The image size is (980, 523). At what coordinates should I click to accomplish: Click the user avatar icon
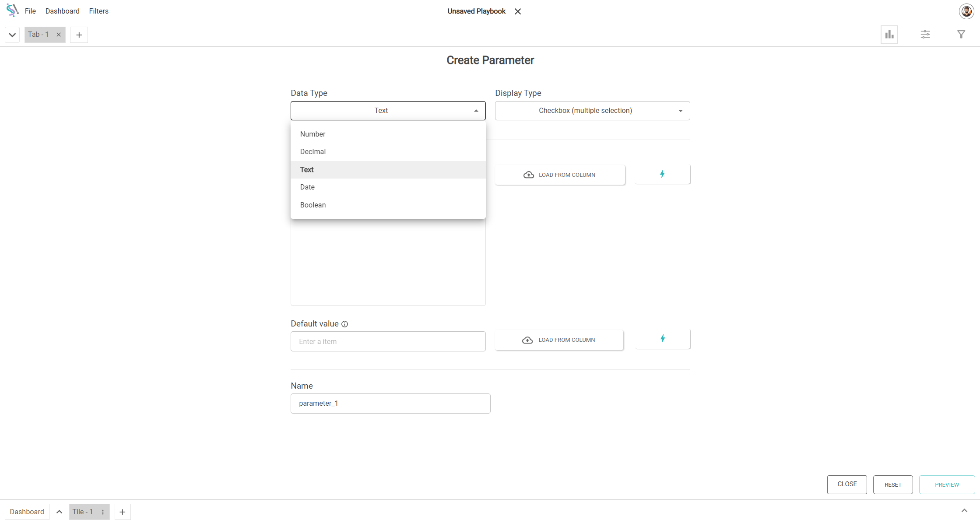[966, 11]
